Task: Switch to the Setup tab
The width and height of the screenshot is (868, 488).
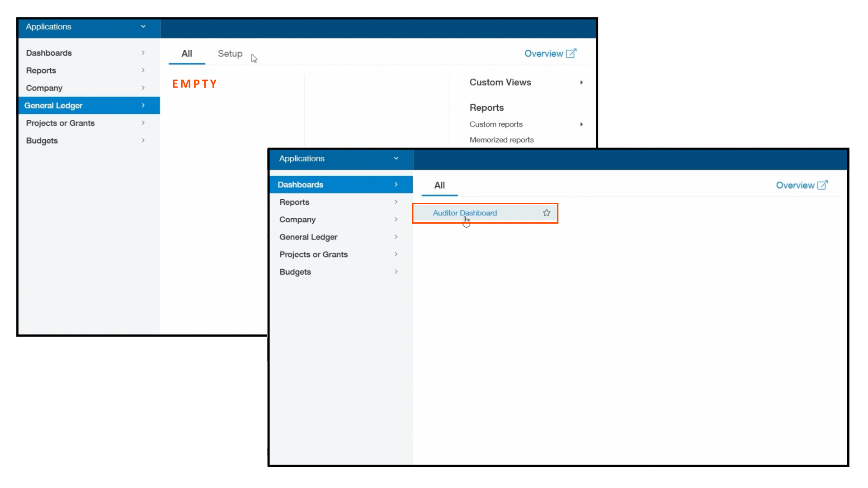Action: (x=230, y=54)
